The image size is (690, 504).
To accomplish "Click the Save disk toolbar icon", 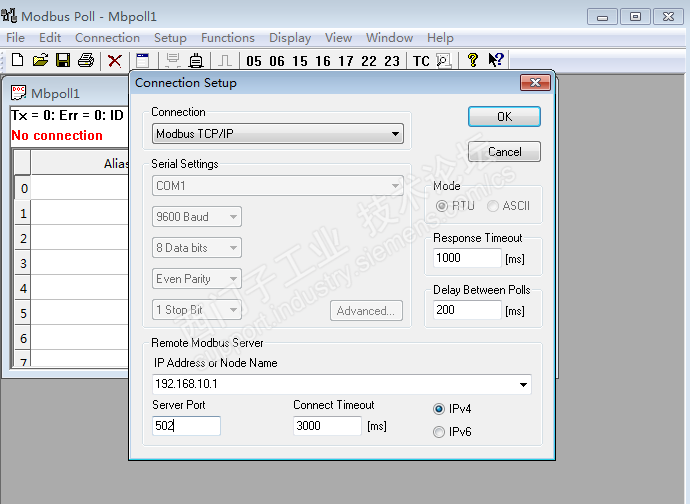I will click(63, 60).
